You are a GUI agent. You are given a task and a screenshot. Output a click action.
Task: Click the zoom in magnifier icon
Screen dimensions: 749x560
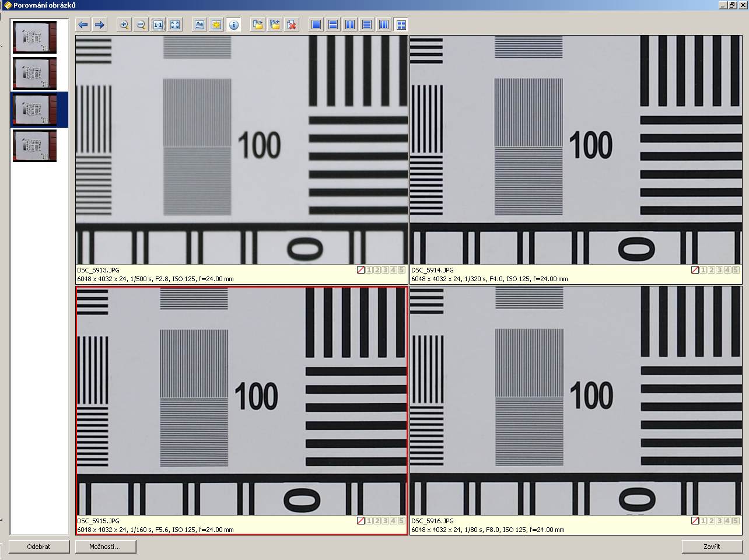coord(124,24)
